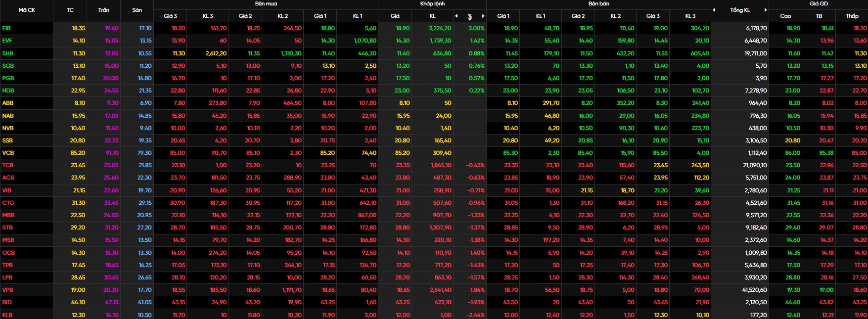Sort the table by Mã CK header

click(27, 10)
